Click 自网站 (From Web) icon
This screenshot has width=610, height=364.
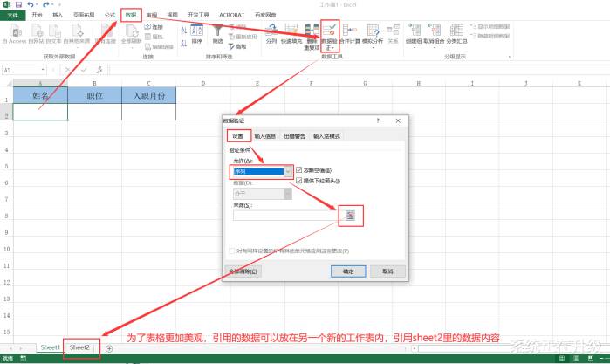click(36, 33)
